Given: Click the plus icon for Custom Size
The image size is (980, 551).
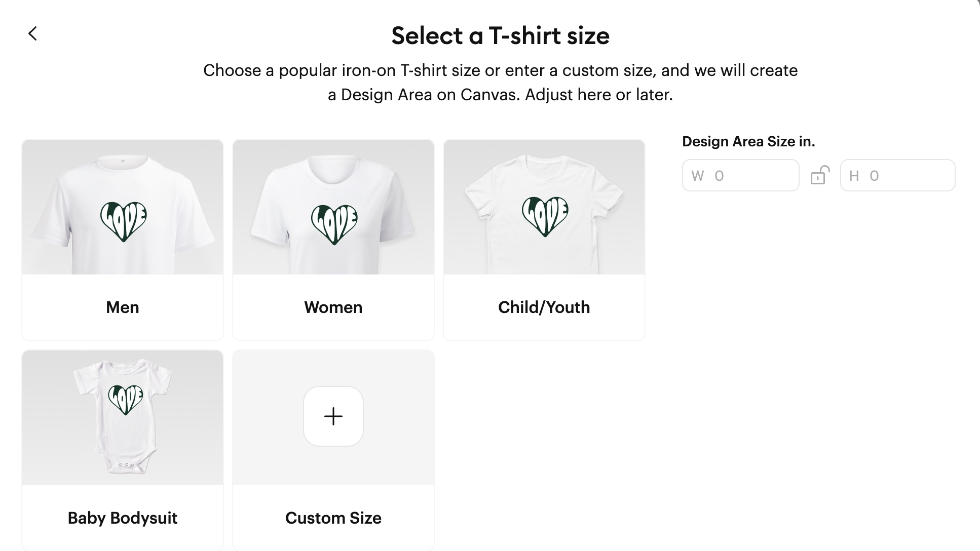Looking at the screenshot, I should click(x=333, y=416).
